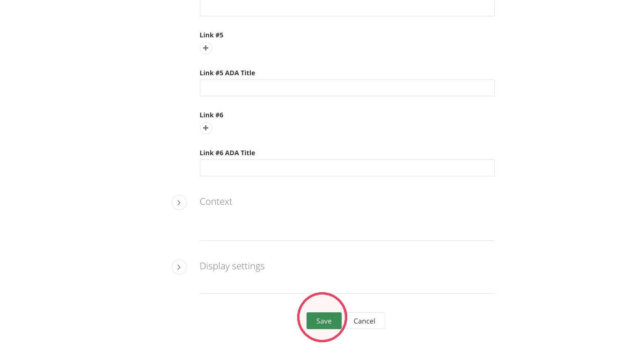This screenshot has width=644, height=360.
Task: Click into Link #5 ADA Title field
Action: tap(347, 88)
